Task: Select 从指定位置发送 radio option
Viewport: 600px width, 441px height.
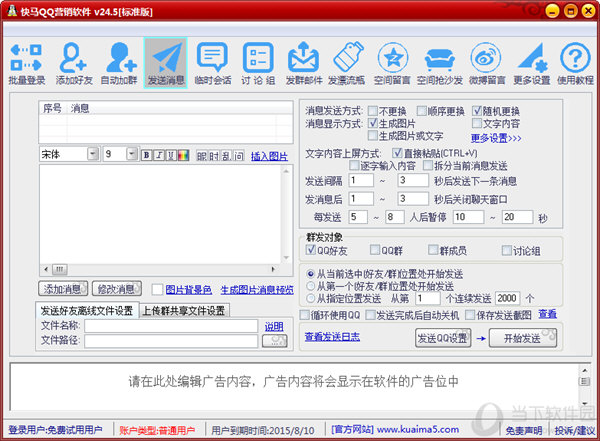Action: pyautogui.click(x=310, y=298)
